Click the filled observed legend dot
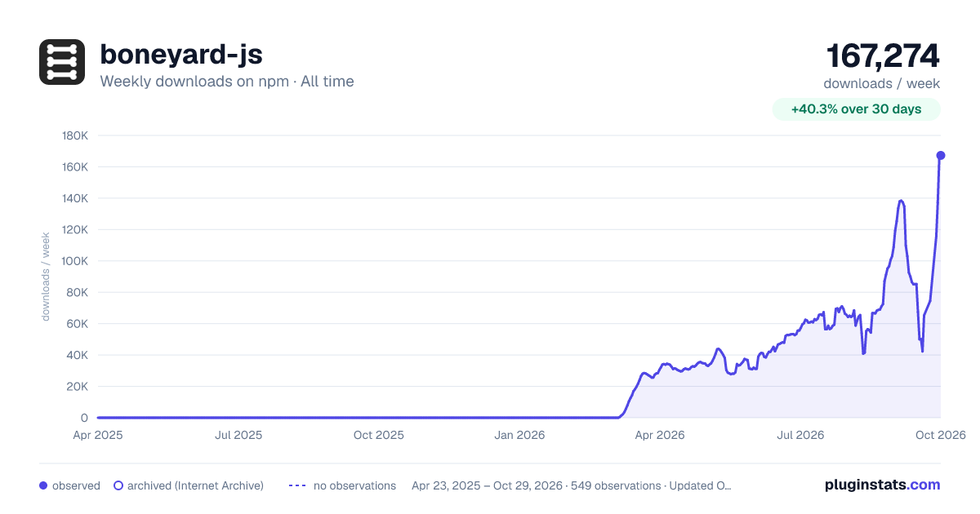Viewport: 980px width, 514px height. click(43, 485)
